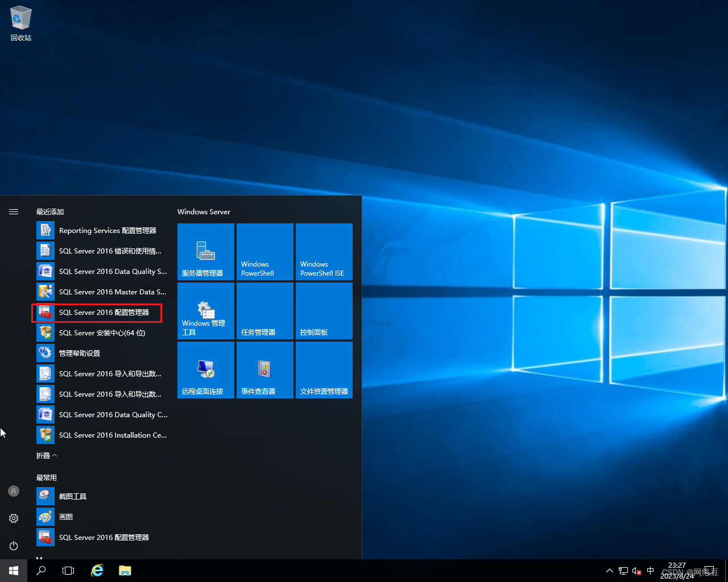Screen dimensions: 728x582
Task: Toggle the Chinese input method indicator
Action: click(x=651, y=571)
